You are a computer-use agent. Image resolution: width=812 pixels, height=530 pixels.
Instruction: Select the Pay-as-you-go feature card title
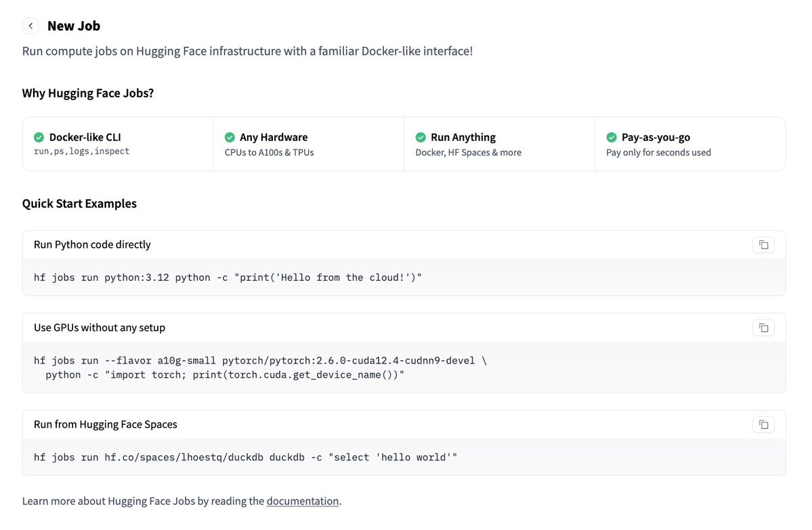[656, 137]
